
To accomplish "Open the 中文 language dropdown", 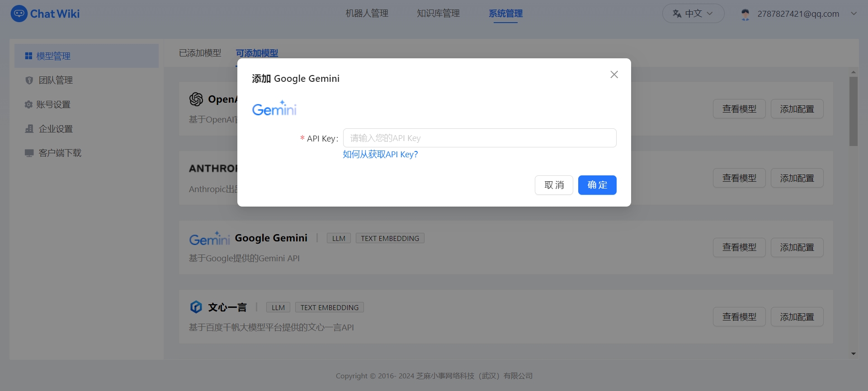I will [x=693, y=14].
